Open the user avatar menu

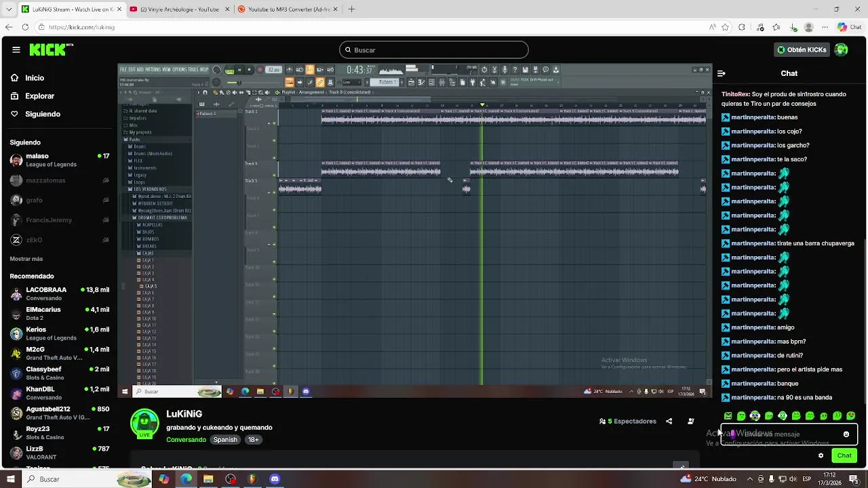point(842,49)
